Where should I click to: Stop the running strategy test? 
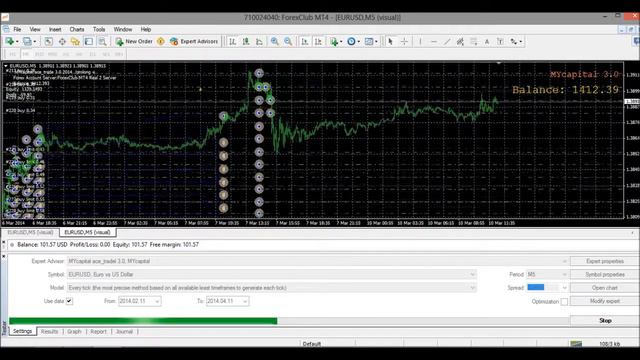pos(605,320)
